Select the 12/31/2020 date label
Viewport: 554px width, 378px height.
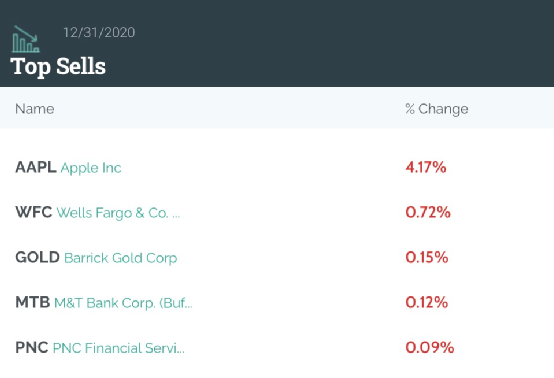coord(99,33)
